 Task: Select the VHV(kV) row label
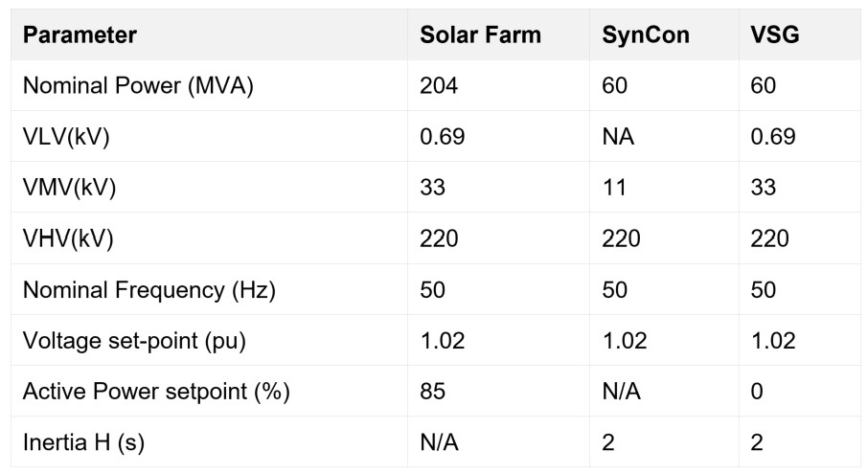click(x=68, y=237)
